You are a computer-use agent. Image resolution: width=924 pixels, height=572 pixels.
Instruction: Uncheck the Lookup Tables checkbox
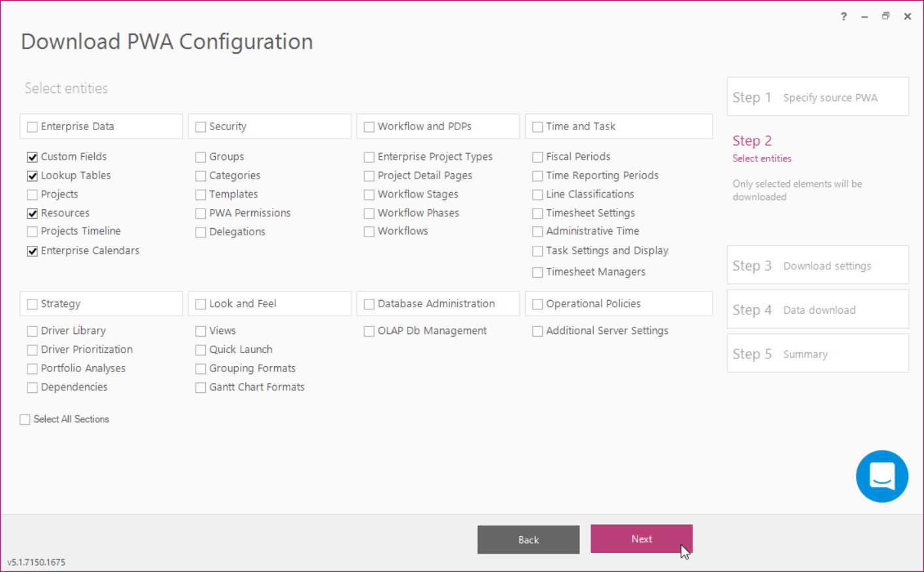pos(32,176)
